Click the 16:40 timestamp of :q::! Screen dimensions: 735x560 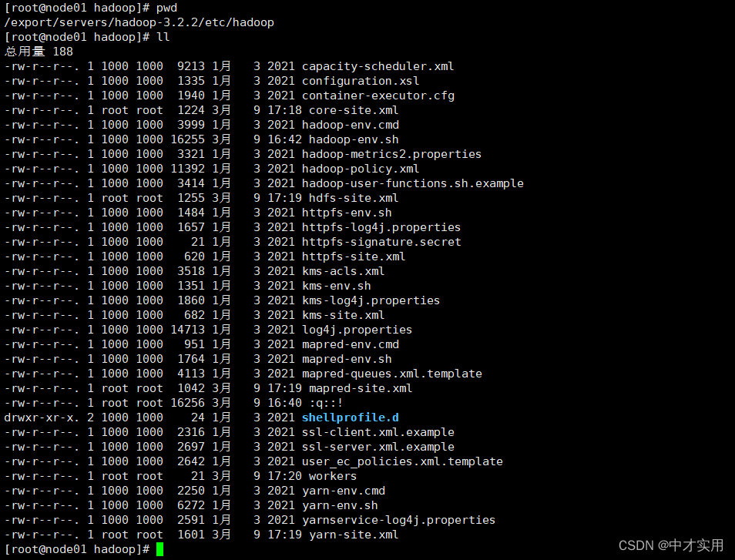click(284, 403)
